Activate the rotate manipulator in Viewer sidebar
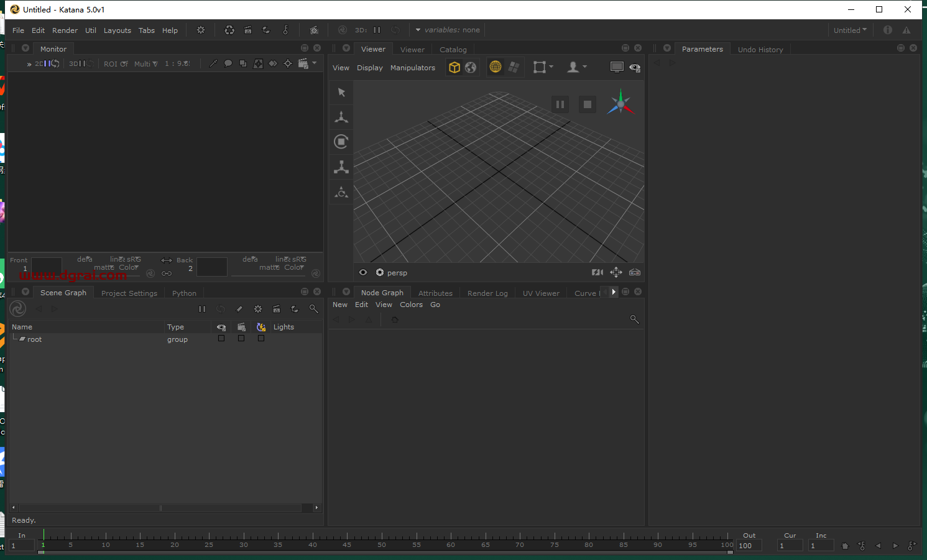Viewport: 927px width, 560px height. (341, 142)
